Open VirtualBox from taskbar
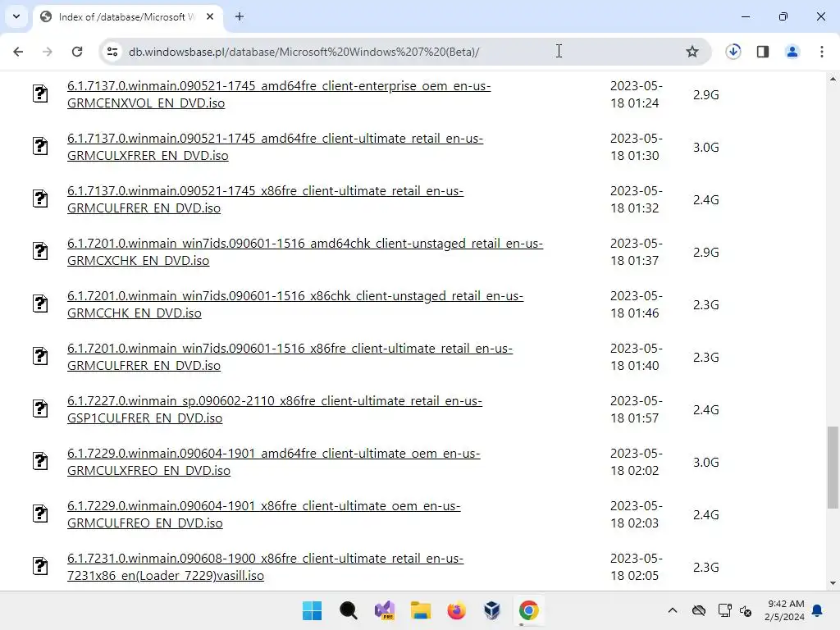The width and height of the screenshot is (840, 630). (492, 610)
